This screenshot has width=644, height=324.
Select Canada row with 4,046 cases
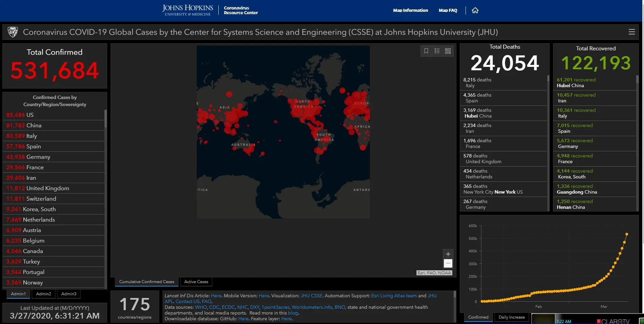coord(54,251)
